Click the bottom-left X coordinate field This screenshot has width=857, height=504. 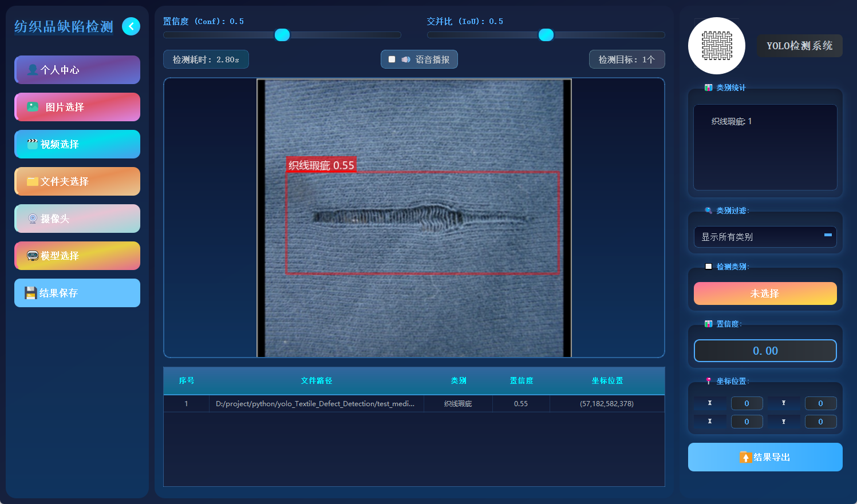[x=747, y=422]
